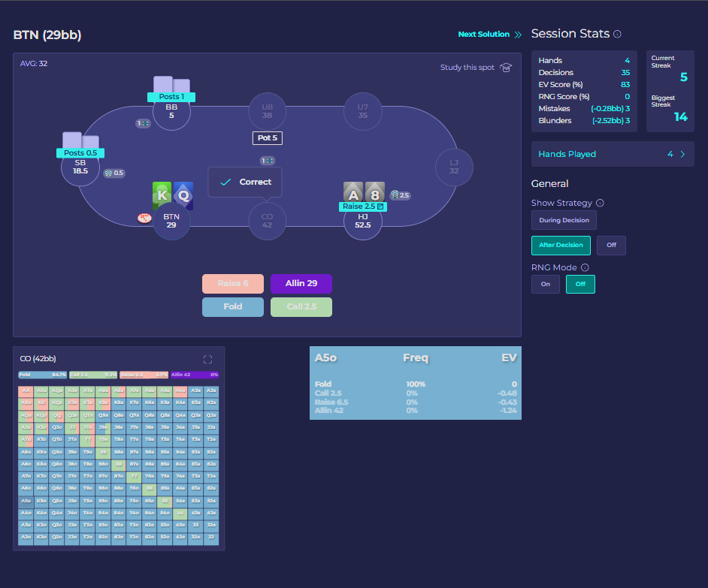This screenshot has height=588, width=708.
Task: Click the 0.5 chip bet beside SB
Action: tap(114, 173)
